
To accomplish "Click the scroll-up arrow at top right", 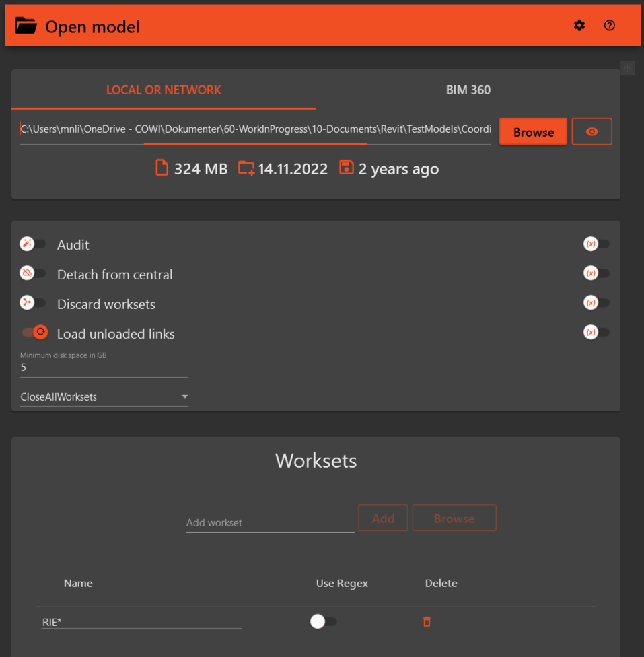I will (x=627, y=68).
